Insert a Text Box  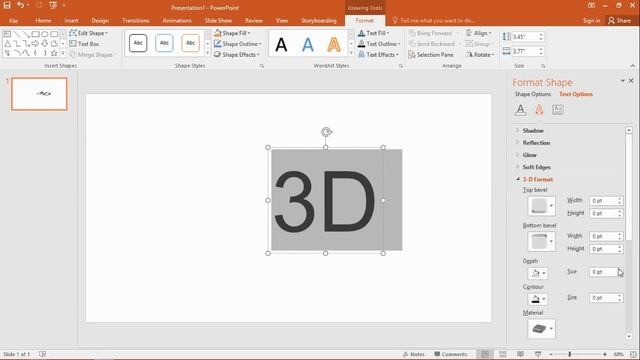[84, 44]
